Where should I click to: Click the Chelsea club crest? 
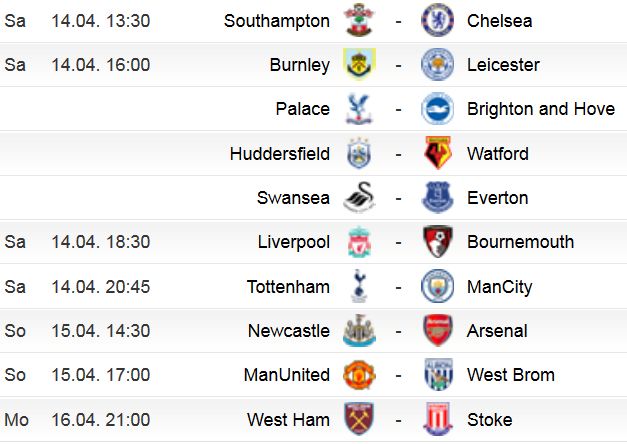coord(437,20)
